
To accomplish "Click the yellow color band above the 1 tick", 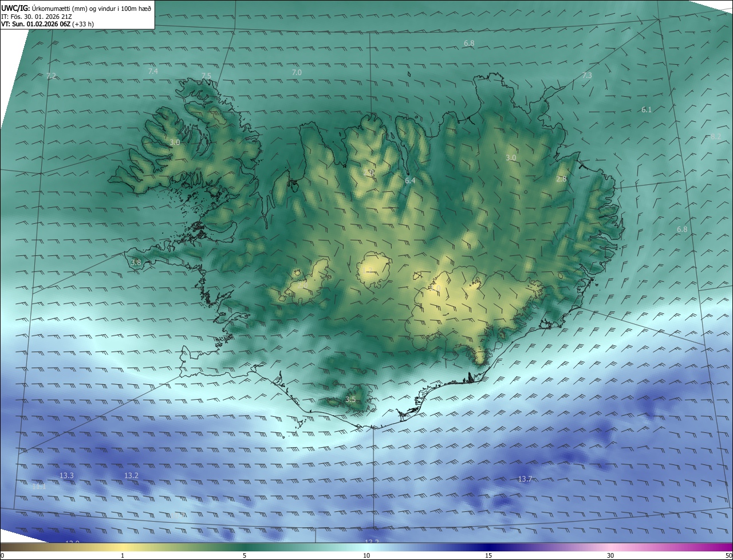I will (x=123, y=547).
